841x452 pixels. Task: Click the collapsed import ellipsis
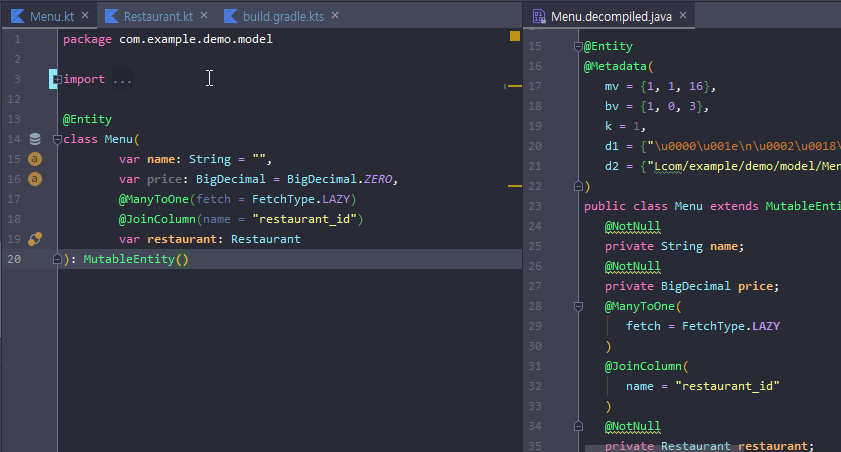click(122, 79)
